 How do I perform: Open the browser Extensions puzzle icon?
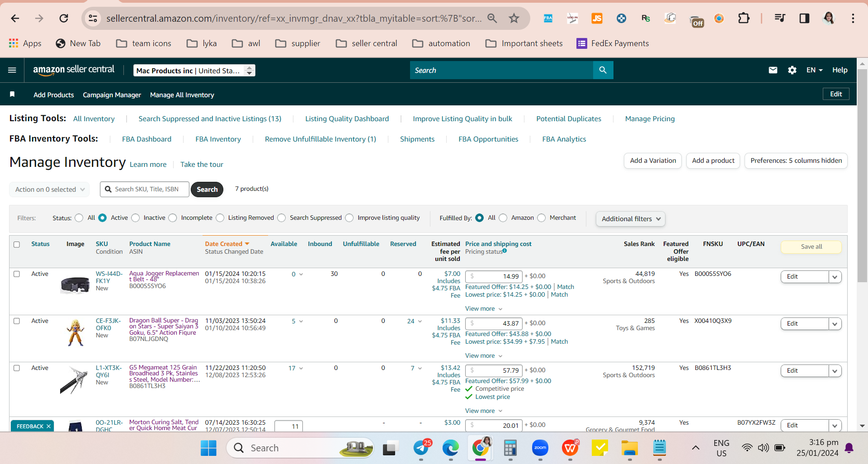click(744, 18)
